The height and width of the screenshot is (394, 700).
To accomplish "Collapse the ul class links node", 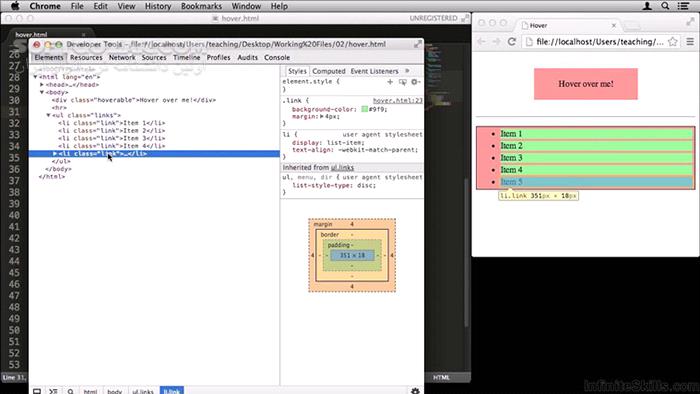I will click(49, 115).
